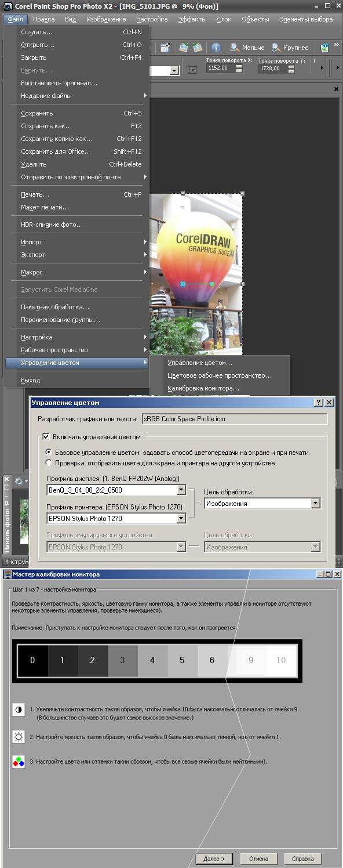Increase Точка поворота X stepper
343x868 pixels.
239,66
